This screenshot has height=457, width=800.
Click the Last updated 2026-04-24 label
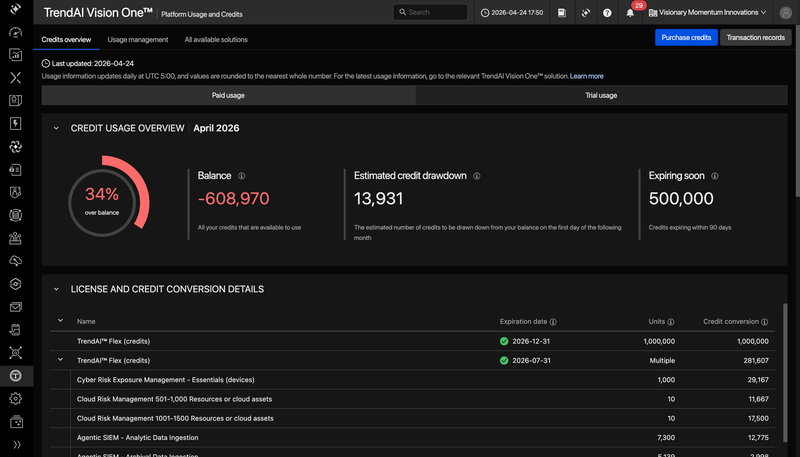click(x=88, y=64)
